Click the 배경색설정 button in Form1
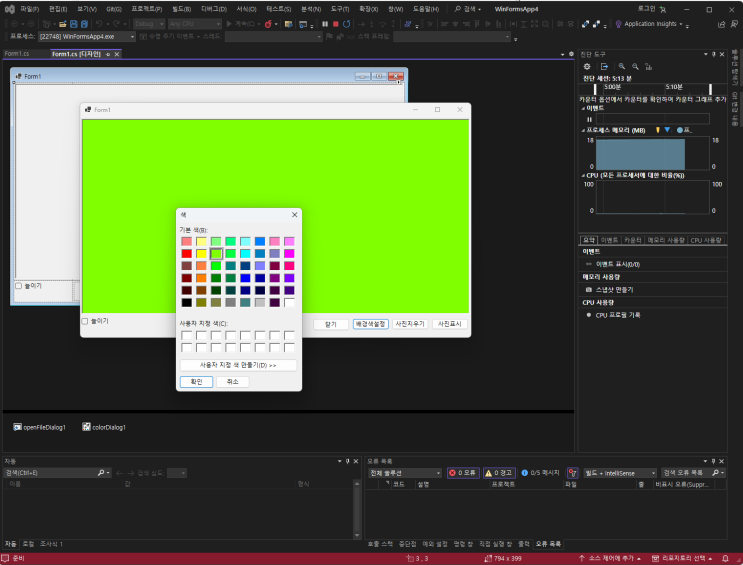This screenshot has width=743, height=565. tap(371, 324)
